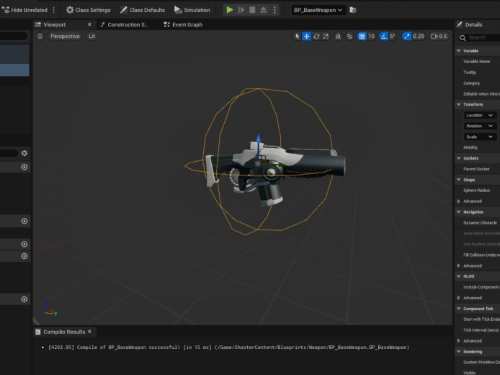The image size is (500, 375).
Task: Switch to the Construction Script tab
Action: pyautogui.click(x=123, y=25)
